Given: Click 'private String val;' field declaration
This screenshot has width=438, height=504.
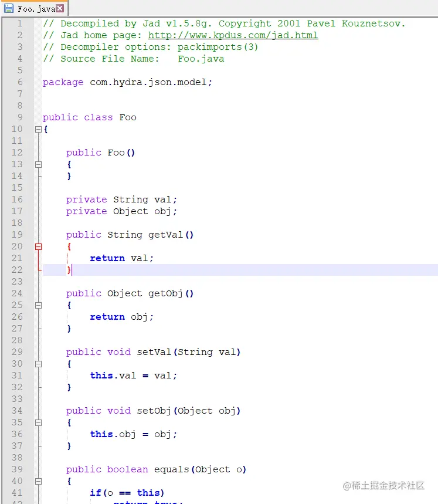Looking at the screenshot, I should click(121, 199).
